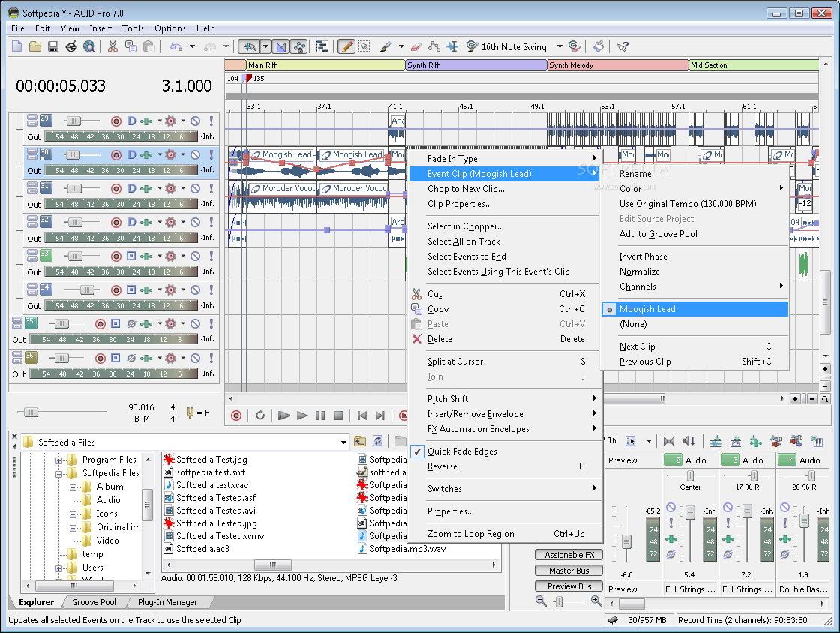Image resolution: width=840 pixels, height=633 pixels.
Task: Arm track 30 for record
Action: tap(116, 154)
